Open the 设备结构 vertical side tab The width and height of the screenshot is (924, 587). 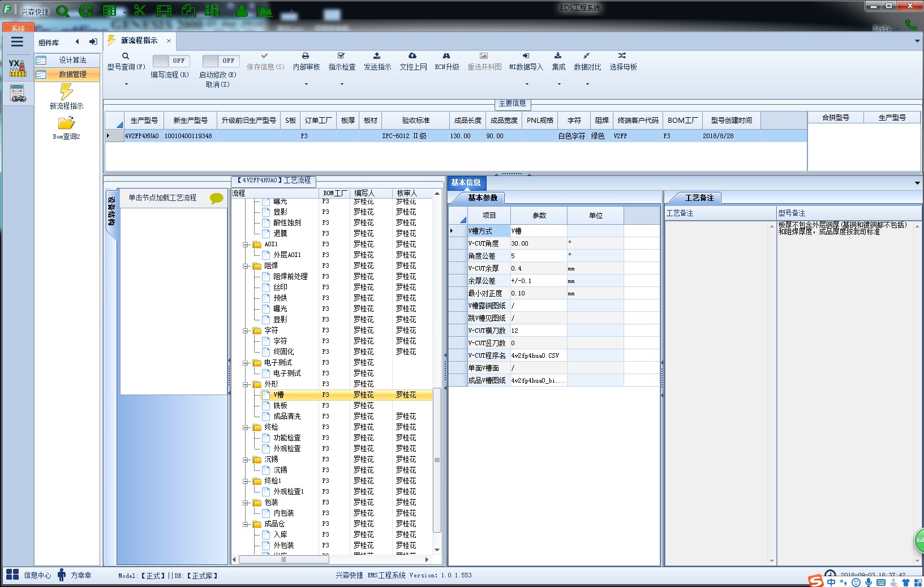[111, 212]
